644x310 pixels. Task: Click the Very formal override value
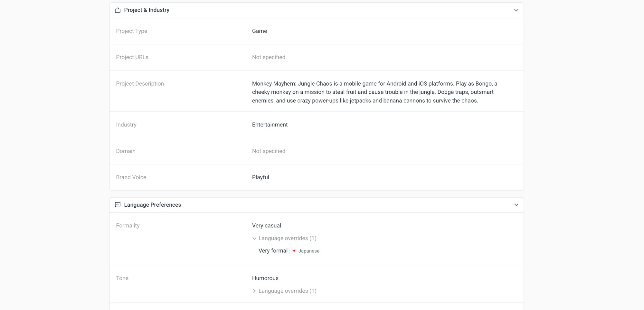273,251
